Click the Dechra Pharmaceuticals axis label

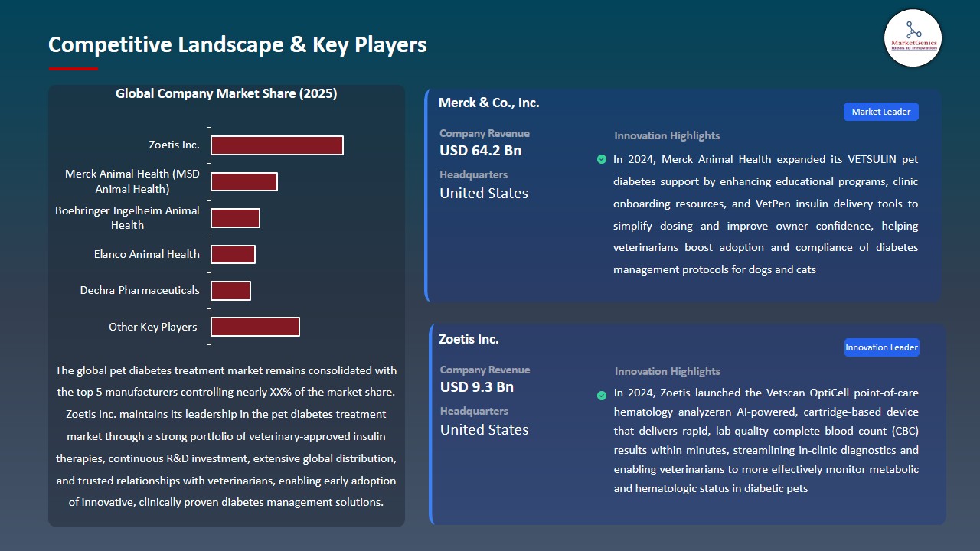click(x=140, y=291)
